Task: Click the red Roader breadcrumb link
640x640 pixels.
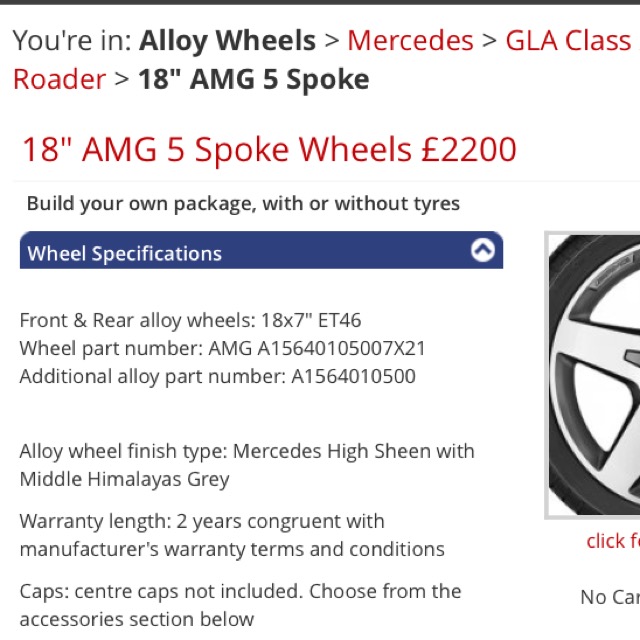Action: [x=60, y=79]
